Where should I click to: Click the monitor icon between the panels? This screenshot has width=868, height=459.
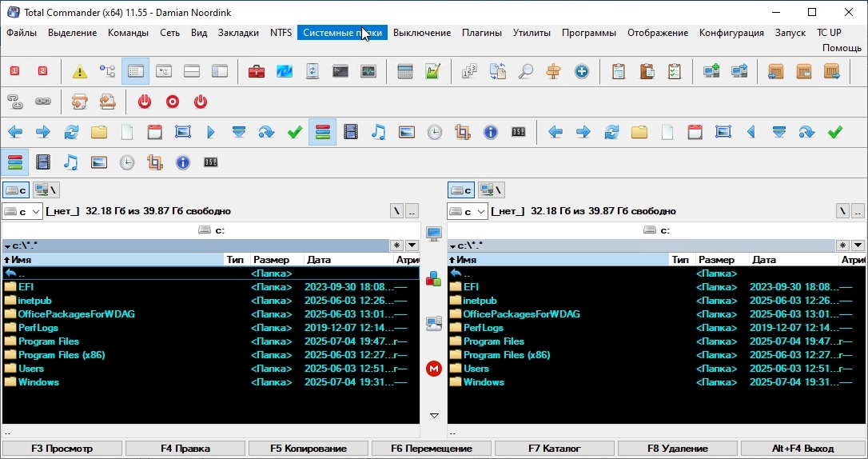click(x=434, y=233)
